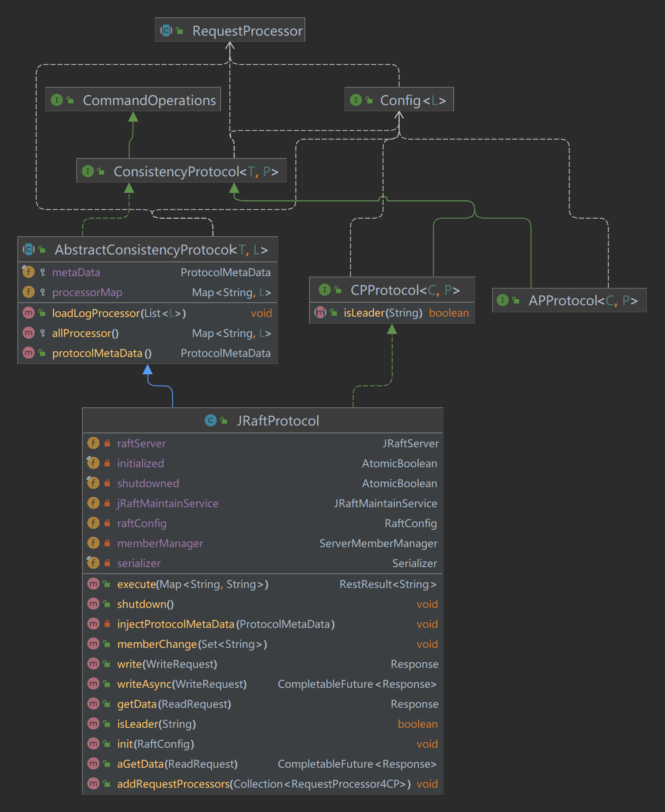Select injectProtocolMetaData method row
Image resolution: width=665 pixels, height=812 pixels.
point(263,624)
